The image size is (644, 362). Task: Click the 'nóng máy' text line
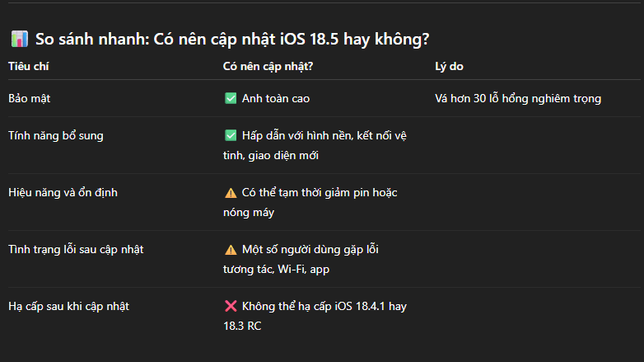tap(248, 212)
